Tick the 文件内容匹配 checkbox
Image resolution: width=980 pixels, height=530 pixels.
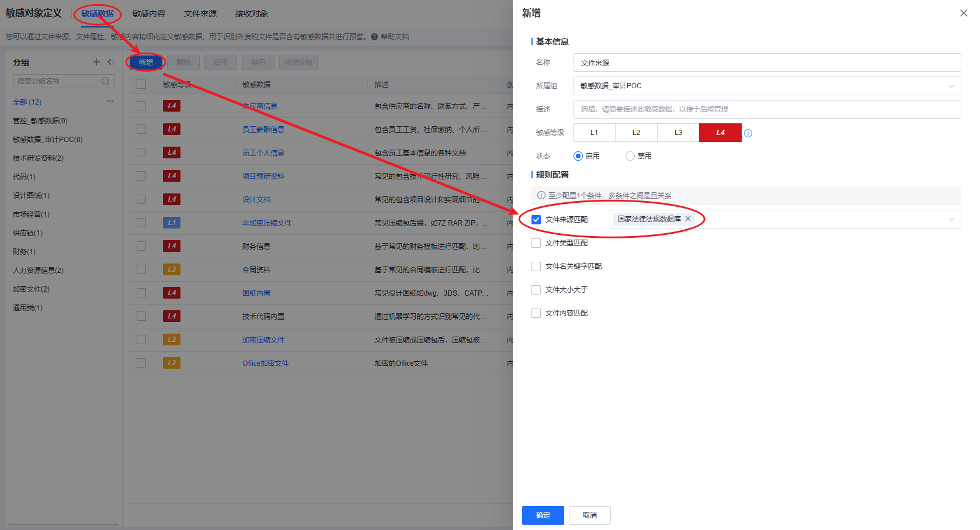[x=536, y=313]
